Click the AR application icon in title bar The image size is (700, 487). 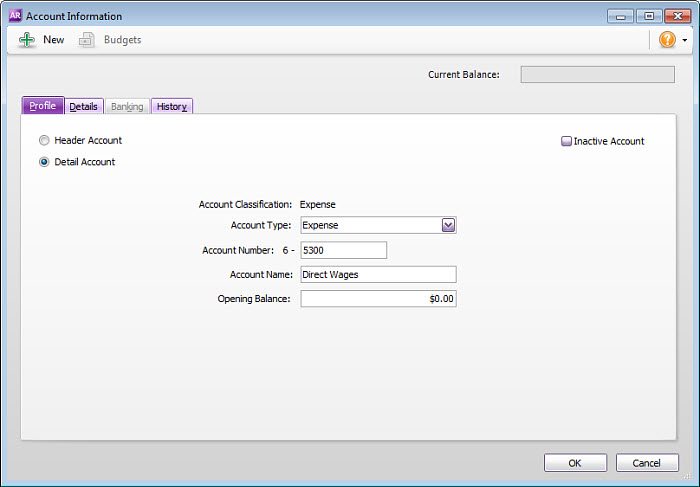click(x=15, y=16)
